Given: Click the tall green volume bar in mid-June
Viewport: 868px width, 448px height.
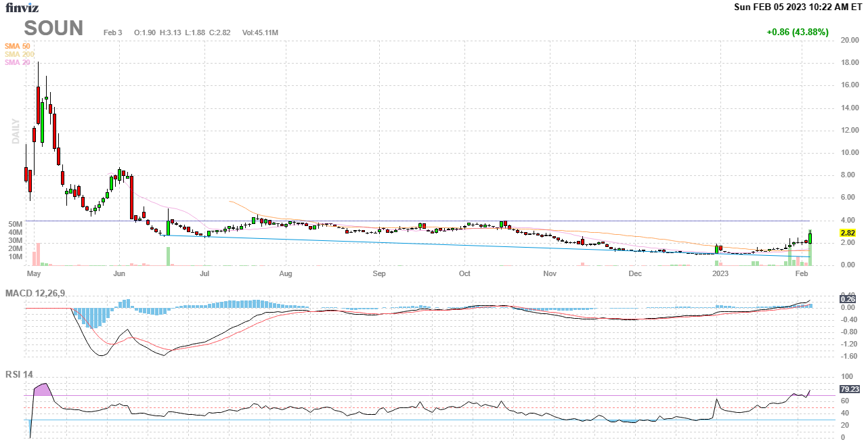Looking at the screenshot, I should (168, 256).
